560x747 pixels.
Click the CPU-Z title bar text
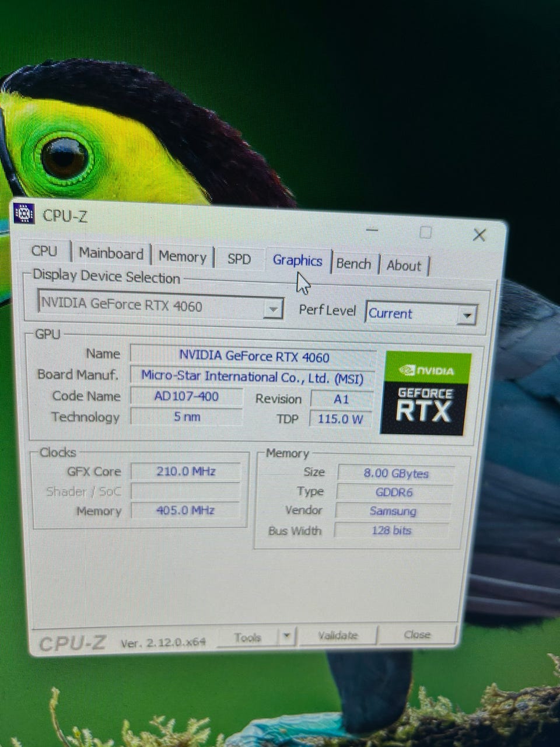65,216
